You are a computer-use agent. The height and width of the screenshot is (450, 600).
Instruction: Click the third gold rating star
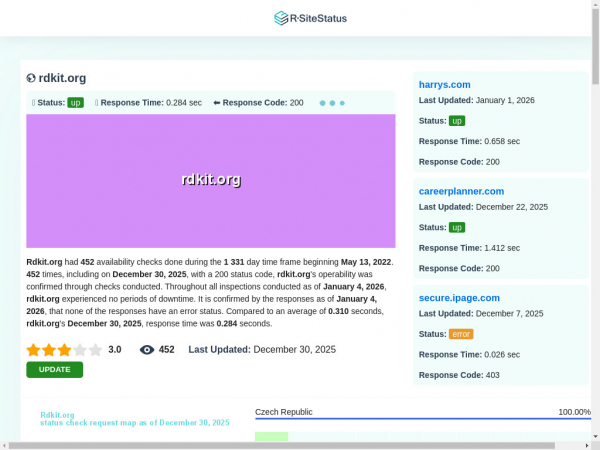tap(64, 350)
